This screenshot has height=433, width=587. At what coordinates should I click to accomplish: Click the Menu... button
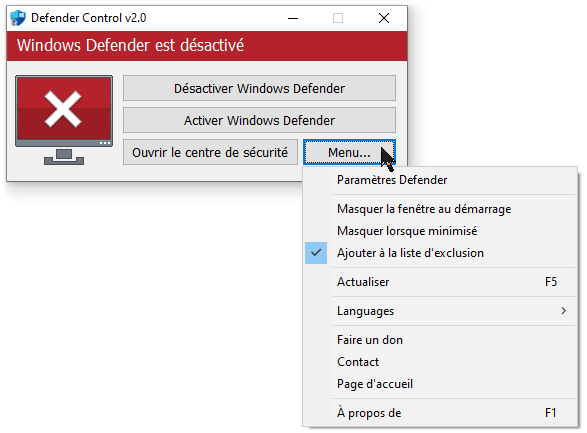(x=349, y=152)
